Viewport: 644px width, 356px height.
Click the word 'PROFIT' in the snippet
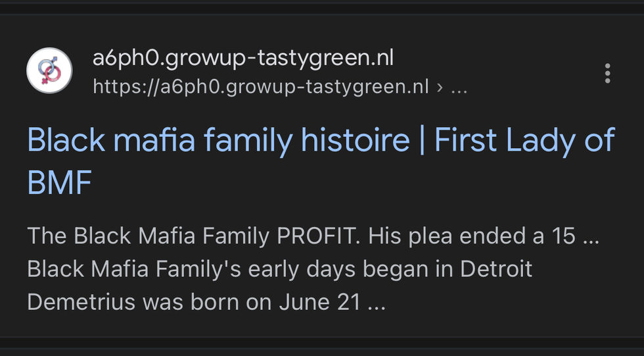click(x=316, y=236)
